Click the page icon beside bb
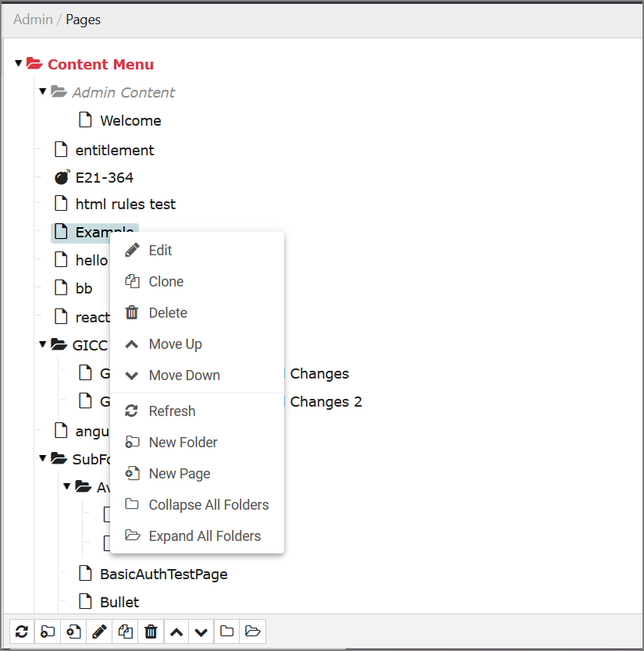The image size is (644, 651). pyautogui.click(x=61, y=287)
